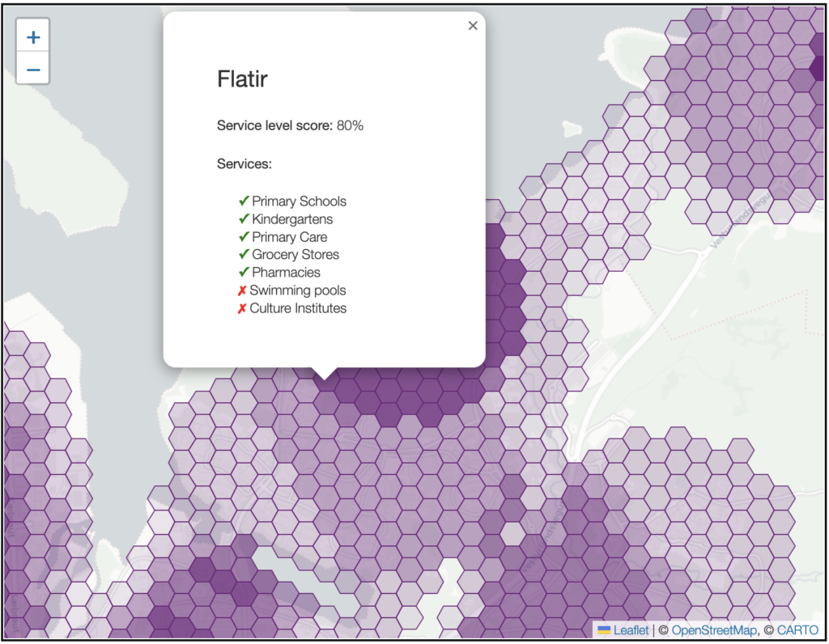Screen dimensions: 829x644
Task: Click the green check beside Primary Schools
Action: [x=243, y=201]
